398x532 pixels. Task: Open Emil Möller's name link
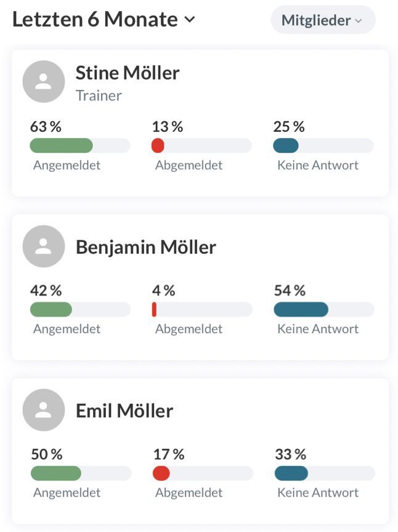pos(124,411)
